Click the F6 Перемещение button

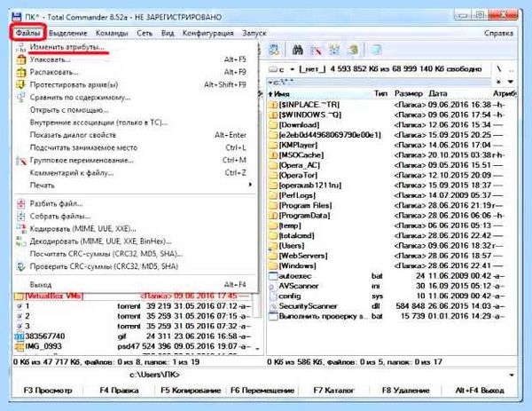(262, 391)
